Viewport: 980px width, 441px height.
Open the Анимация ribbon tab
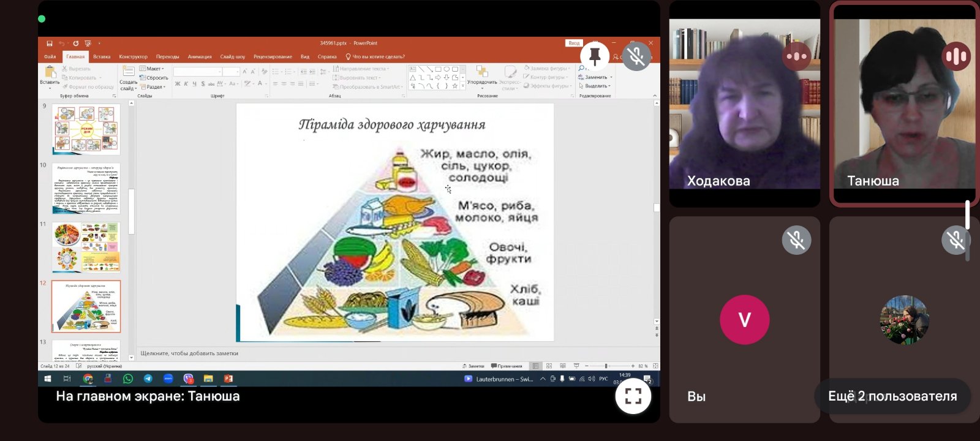coord(200,56)
